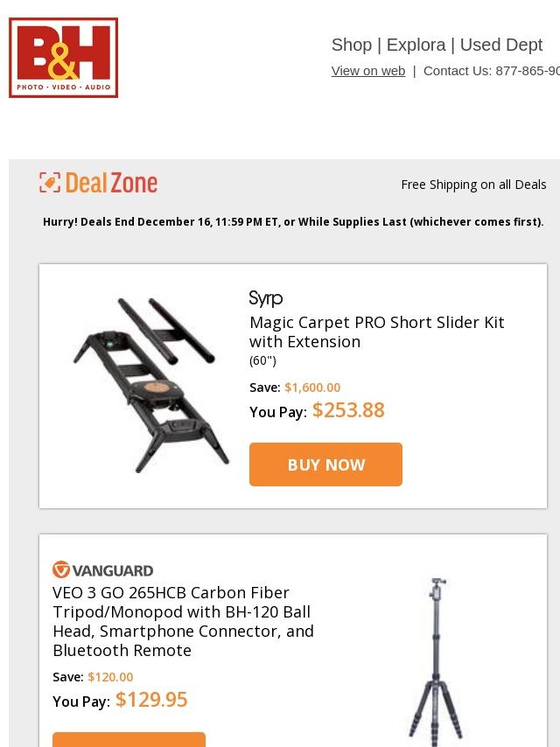Click the B&H Photo Video Audio logo
This screenshot has height=747, width=560.
pyautogui.click(x=64, y=58)
